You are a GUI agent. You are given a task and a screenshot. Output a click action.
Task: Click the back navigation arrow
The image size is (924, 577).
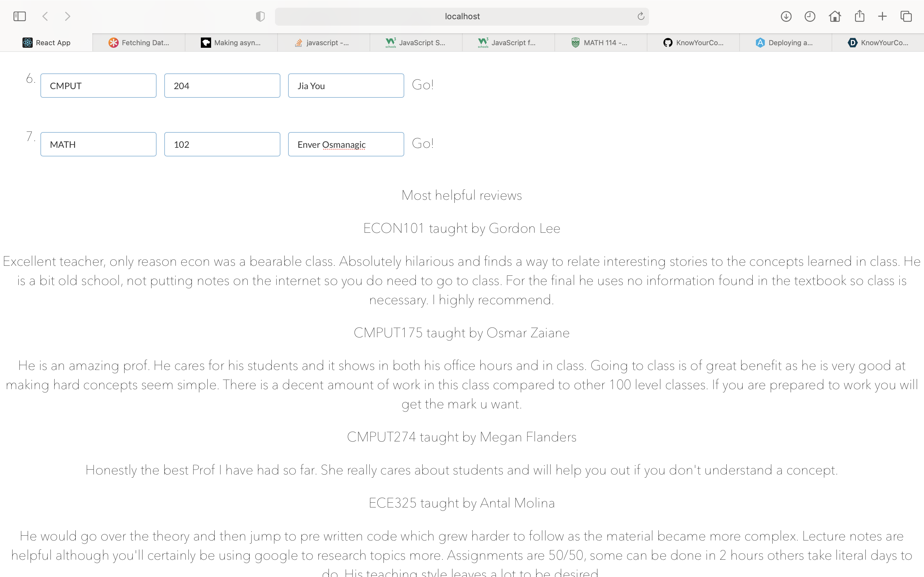pos(45,16)
